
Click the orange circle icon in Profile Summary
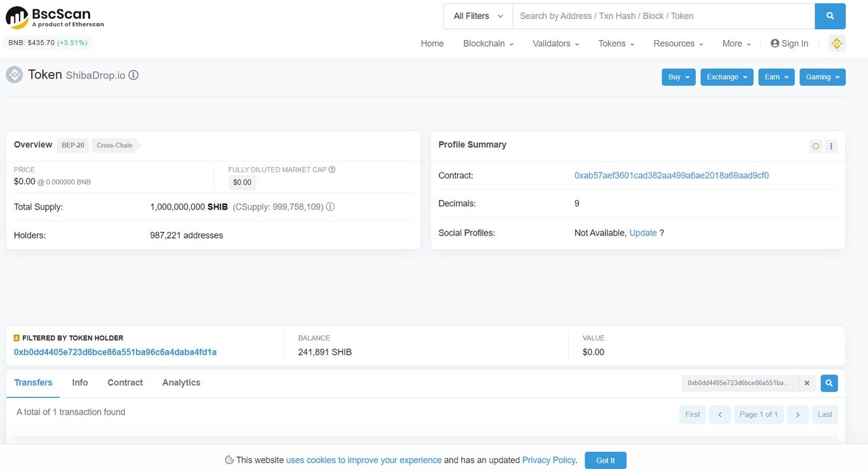pos(816,146)
